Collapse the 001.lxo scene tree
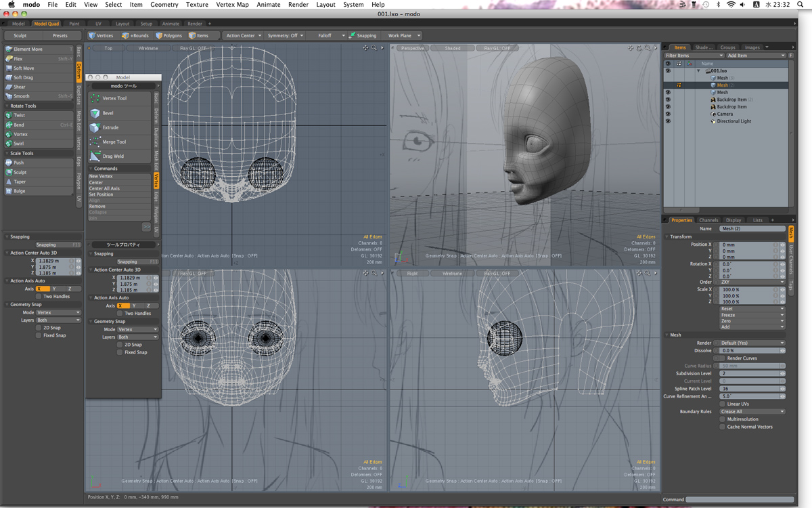This screenshot has height=508, width=812. pyautogui.click(x=698, y=70)
